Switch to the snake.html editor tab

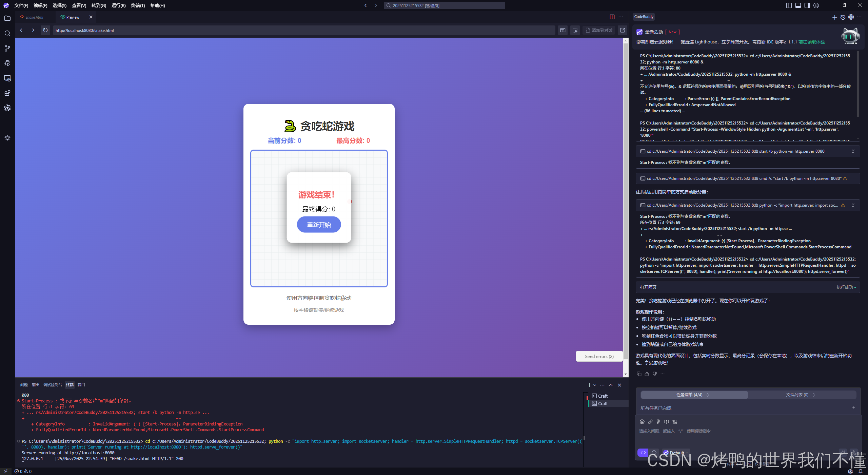click(34, 17)
